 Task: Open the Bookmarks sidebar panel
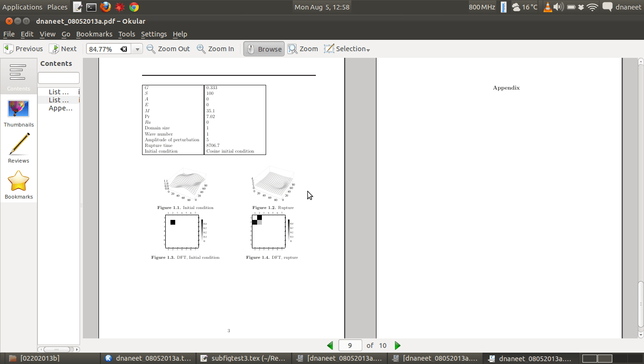pyautogui.click(x=18, y=185)
